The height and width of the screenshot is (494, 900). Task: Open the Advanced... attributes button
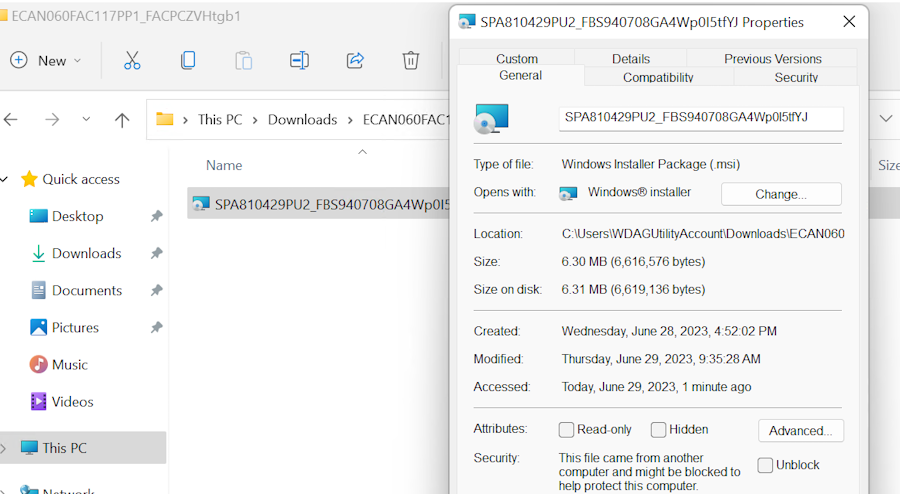tap(800, 431)
